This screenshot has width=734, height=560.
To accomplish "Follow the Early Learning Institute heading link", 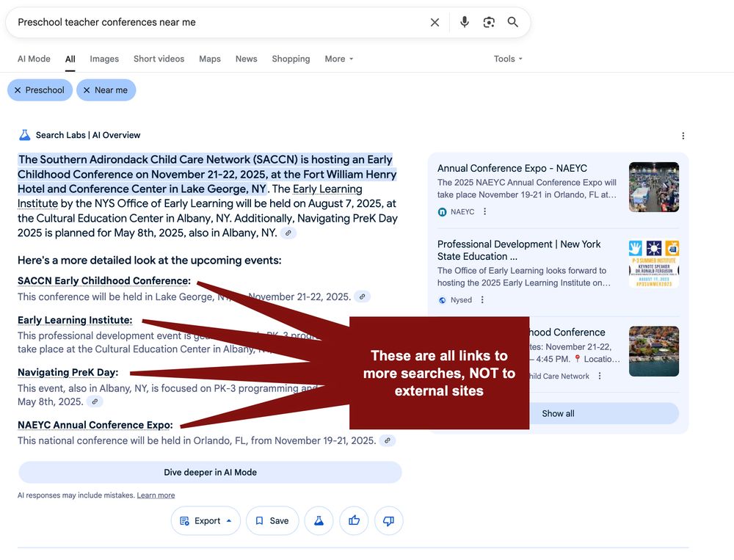I will [75, 320].
